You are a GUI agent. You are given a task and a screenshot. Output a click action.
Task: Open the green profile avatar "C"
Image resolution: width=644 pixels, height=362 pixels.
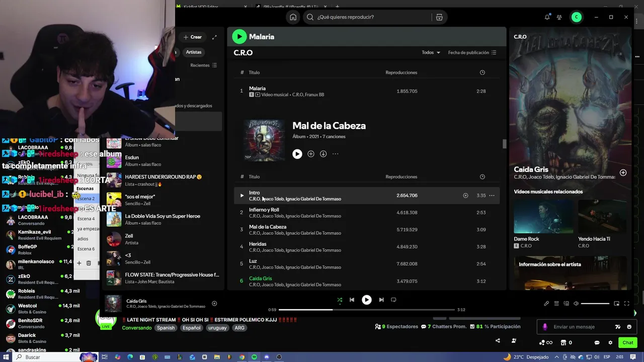pyautogui.click(x=577, y=17)
